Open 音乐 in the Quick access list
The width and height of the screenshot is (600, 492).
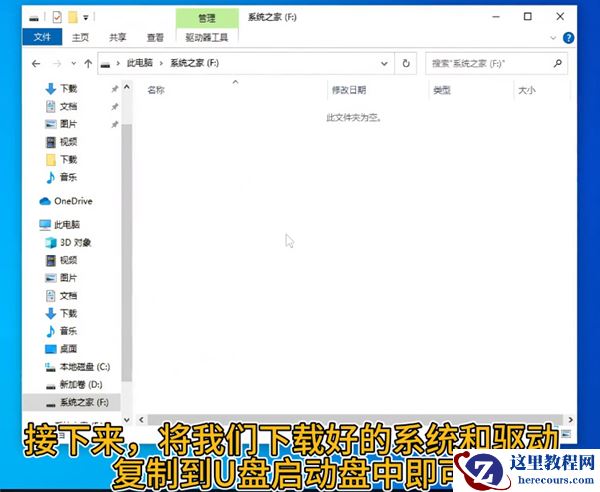click(69, 177)
